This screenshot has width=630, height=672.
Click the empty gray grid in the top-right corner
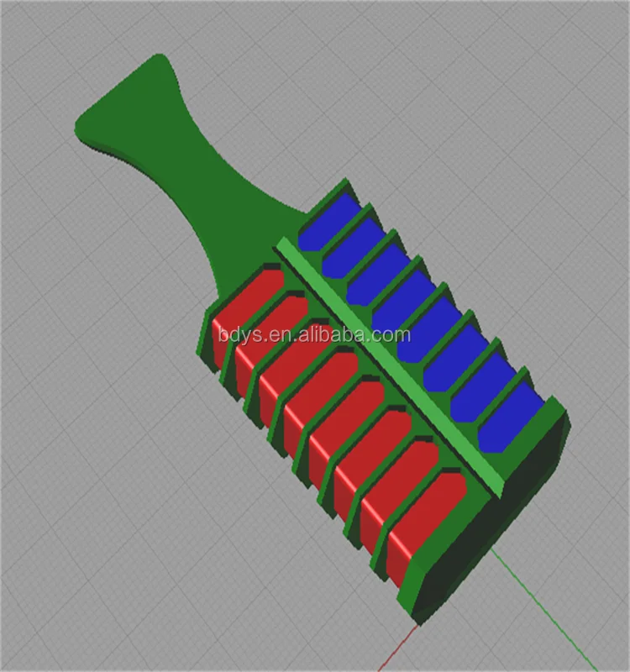[x=546, y=67]
